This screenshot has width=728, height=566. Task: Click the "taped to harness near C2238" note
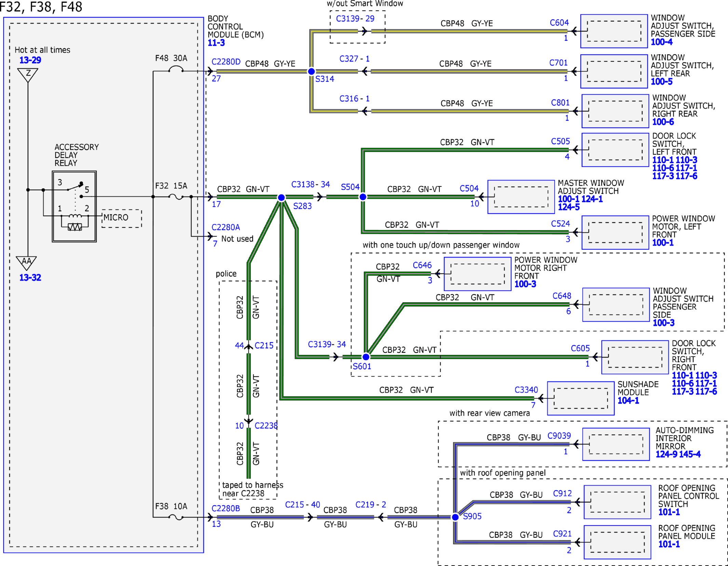tap(253, 489)
